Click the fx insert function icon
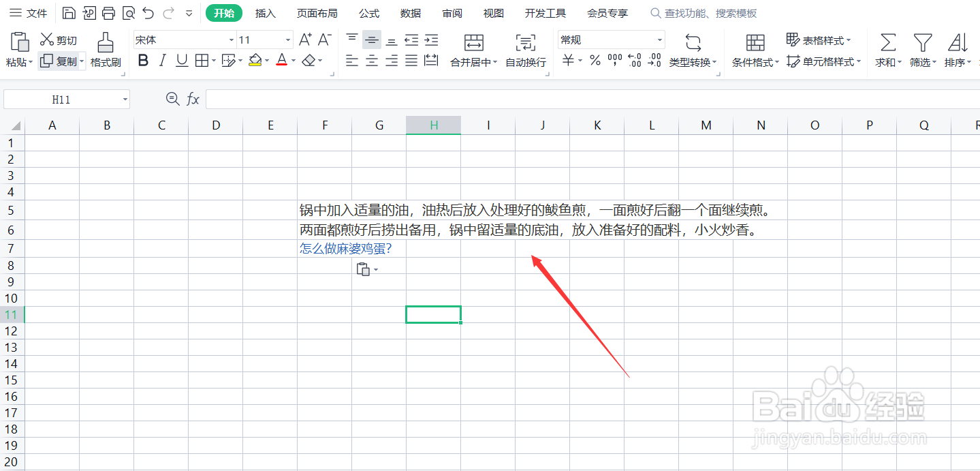 [193, 100]
